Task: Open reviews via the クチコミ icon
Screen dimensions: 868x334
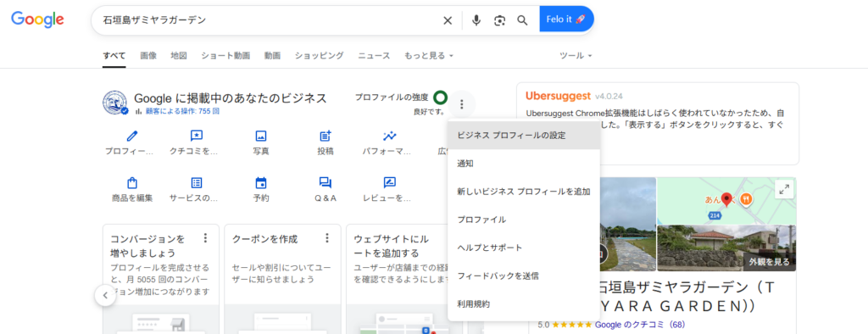Action: click(x=196, y=136)
